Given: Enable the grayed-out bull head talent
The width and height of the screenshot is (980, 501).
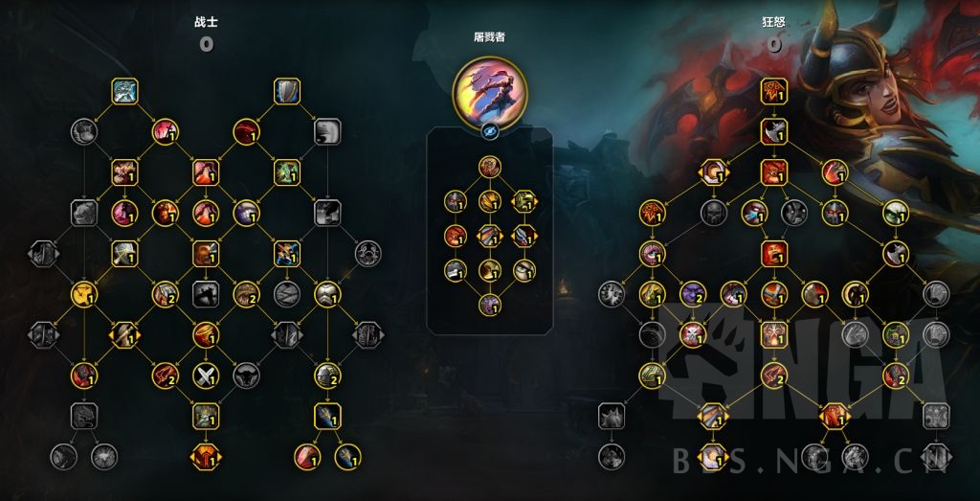Looking at the screenshot, I should pos(246,376).
